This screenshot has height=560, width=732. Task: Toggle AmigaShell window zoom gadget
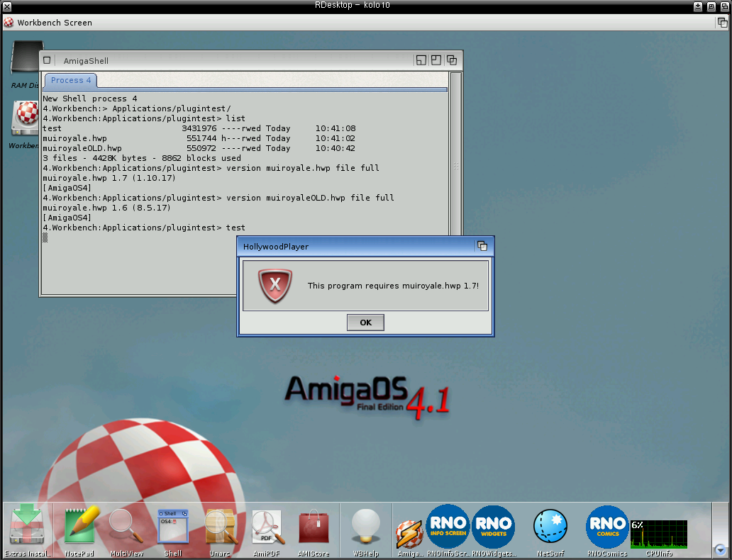pyautogui.click(x=436, y=60)
